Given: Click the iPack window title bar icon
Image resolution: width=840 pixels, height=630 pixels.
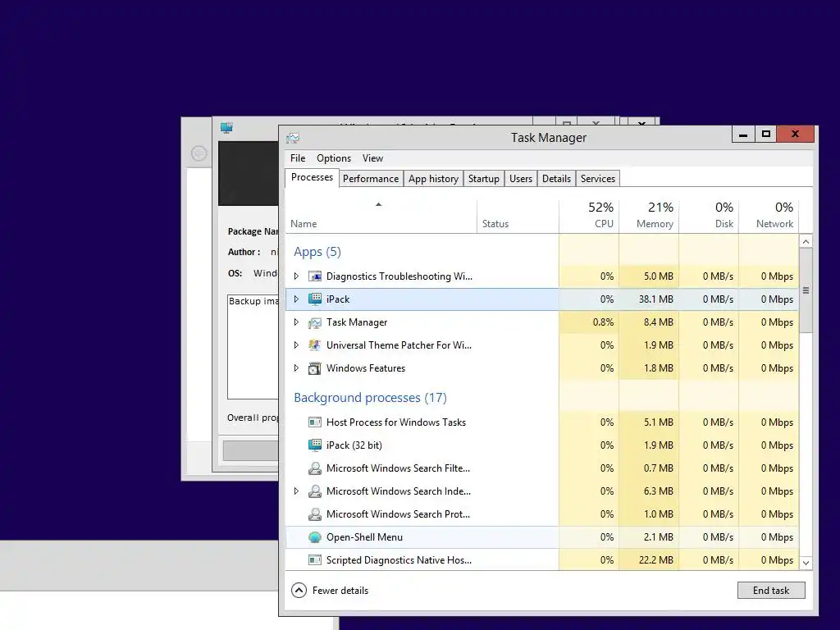Looking at the screenshot, I should coord(226,127).
